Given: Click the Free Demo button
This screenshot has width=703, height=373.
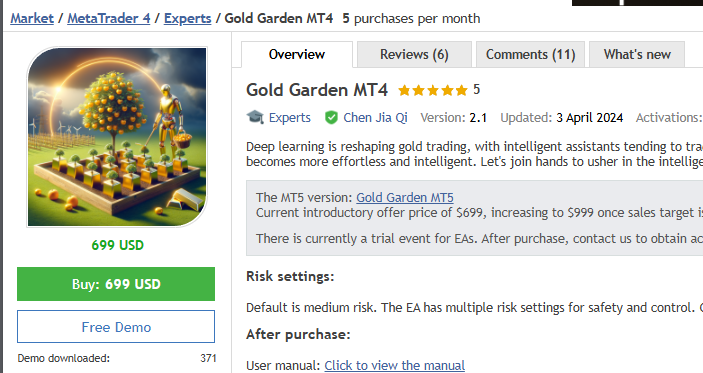Looking at the screenshot, I should click(x=116, y=327).
